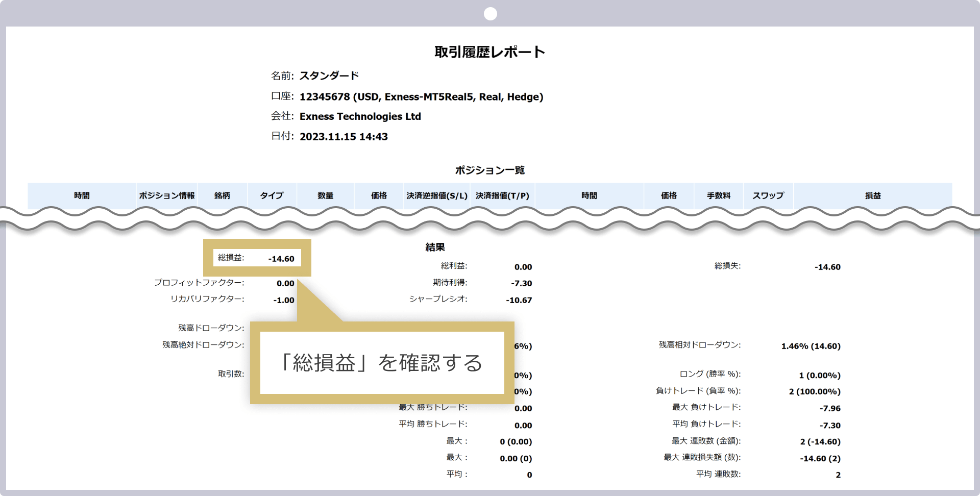Click the 残高絶対ドローダウン label
Screen dimensions: 980x496
[203, 345]
